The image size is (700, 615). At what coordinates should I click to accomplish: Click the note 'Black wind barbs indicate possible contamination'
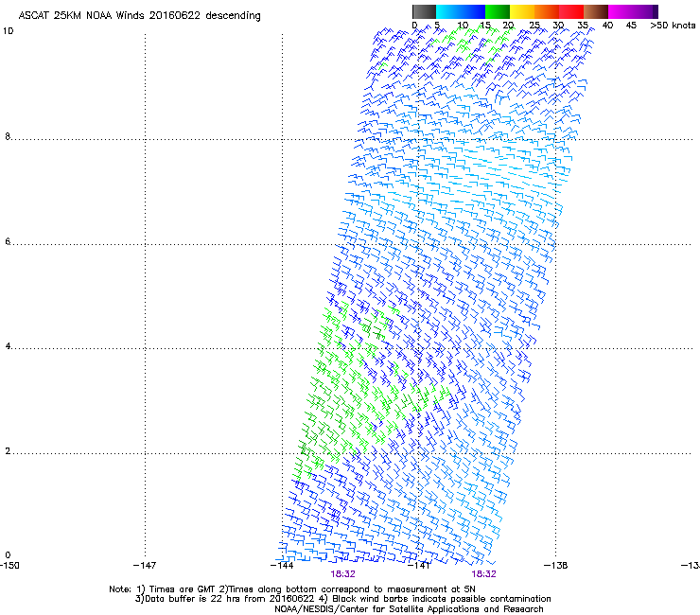442,599
